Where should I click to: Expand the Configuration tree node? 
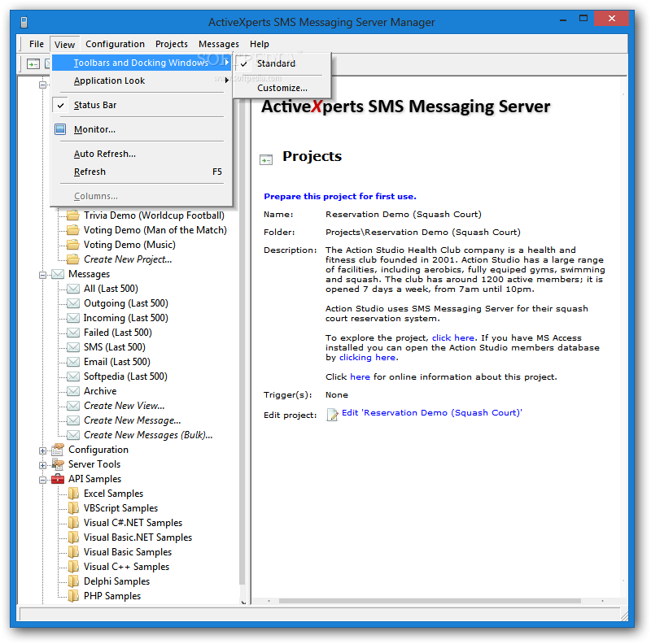click(x=42, y=450)
